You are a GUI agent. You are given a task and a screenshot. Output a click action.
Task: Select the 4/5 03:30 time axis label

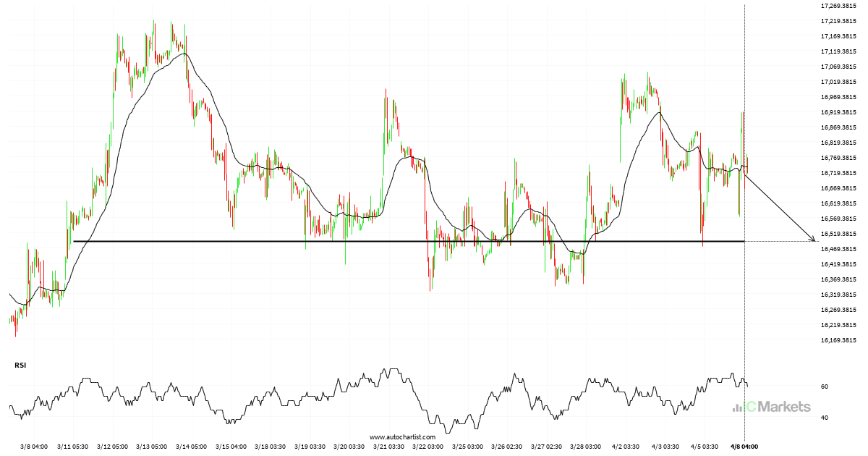click(703, 447)
